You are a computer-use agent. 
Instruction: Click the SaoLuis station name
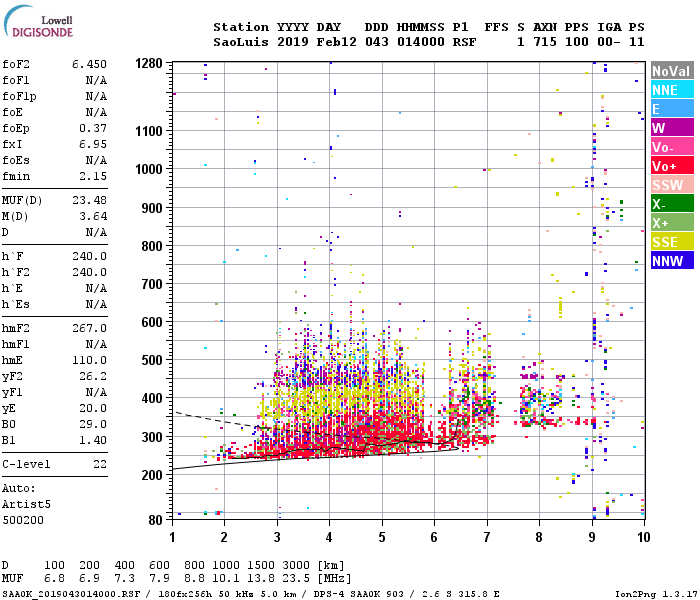pos(241,42)
